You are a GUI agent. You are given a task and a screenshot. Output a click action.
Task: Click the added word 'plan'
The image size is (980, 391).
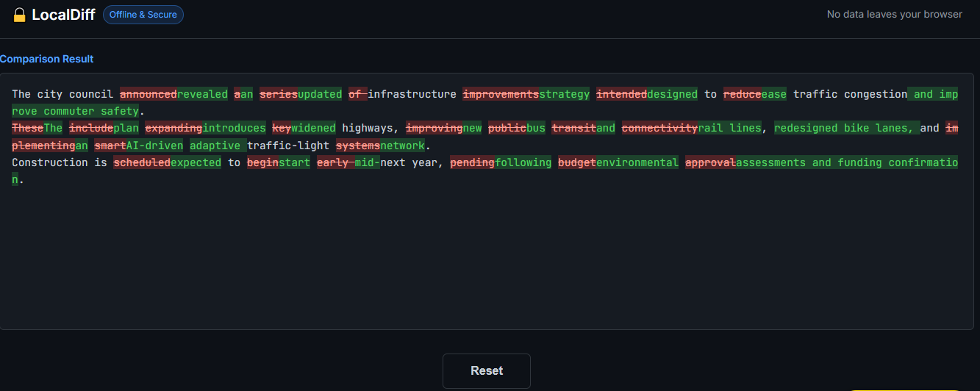click(x=126, y=128)
